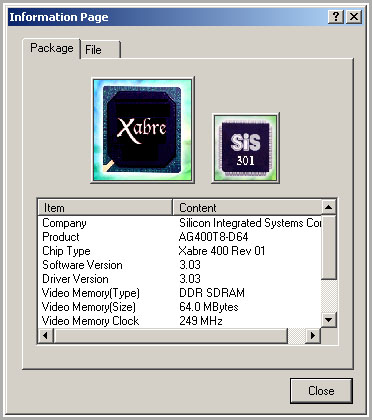
Task: Select the Product row
Action: [x=180, y=237]
